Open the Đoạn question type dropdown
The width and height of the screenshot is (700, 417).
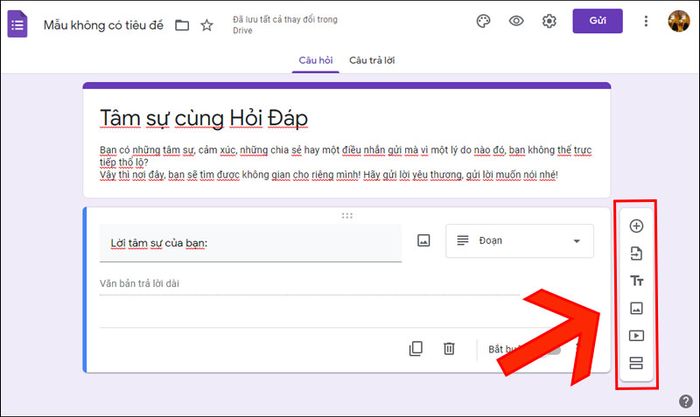pyautogui.click(x=520, y=241)
